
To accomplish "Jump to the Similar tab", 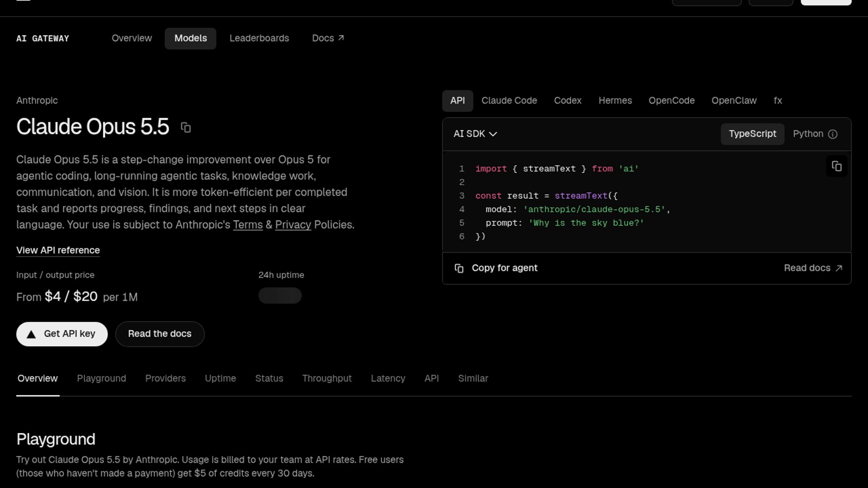I will pyautogui.click(x=473, y=379).
